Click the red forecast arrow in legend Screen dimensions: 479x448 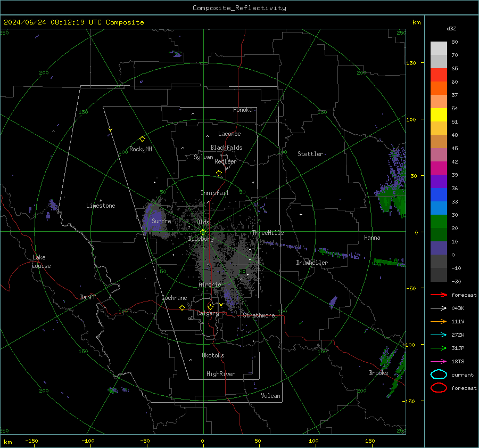coord(439,295)
